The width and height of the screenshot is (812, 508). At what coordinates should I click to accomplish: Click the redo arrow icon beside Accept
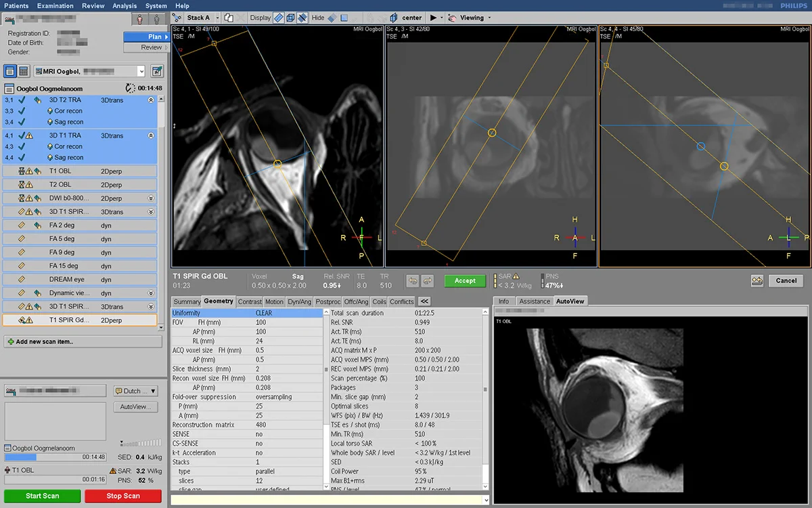click(427, 280)
